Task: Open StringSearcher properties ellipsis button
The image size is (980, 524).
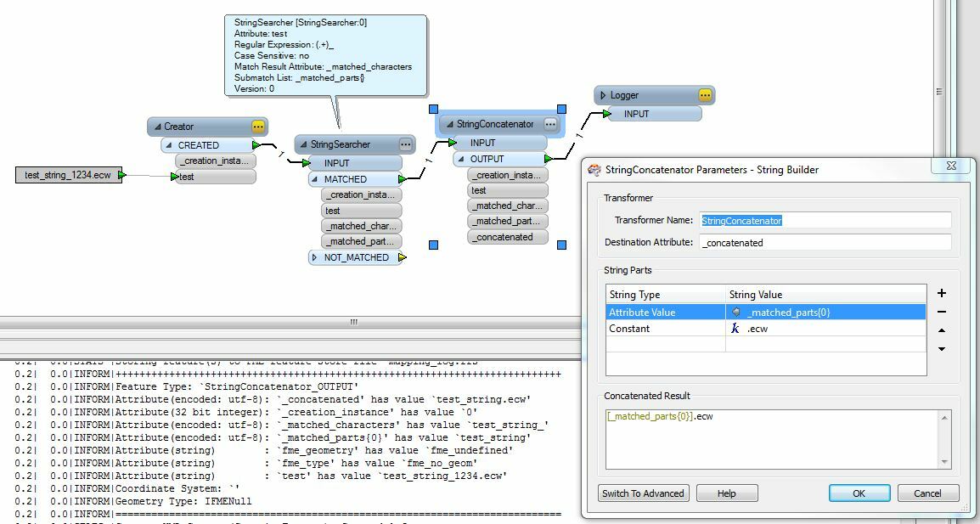Action: (x=406, y=144)
